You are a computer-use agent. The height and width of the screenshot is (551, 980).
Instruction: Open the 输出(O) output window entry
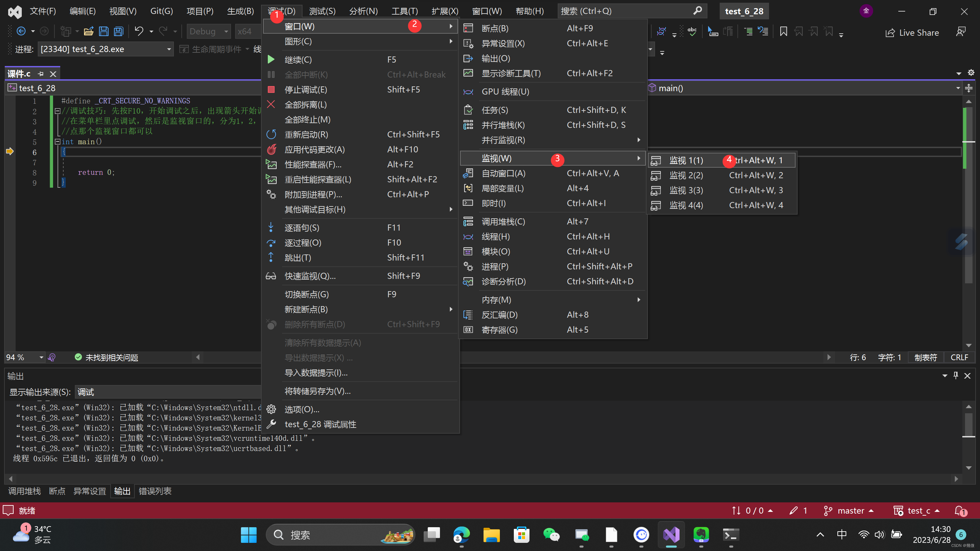553,58
